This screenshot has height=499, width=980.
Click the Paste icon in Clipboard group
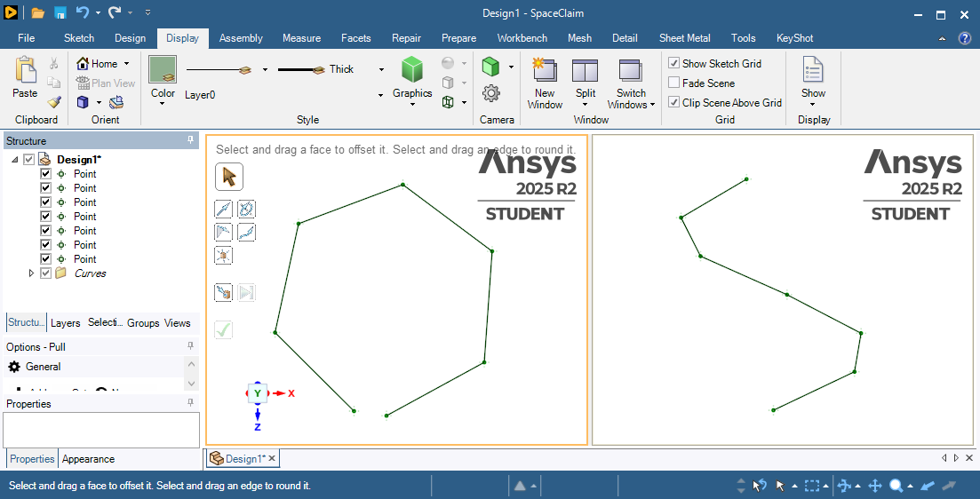click(x=25, y=70)
